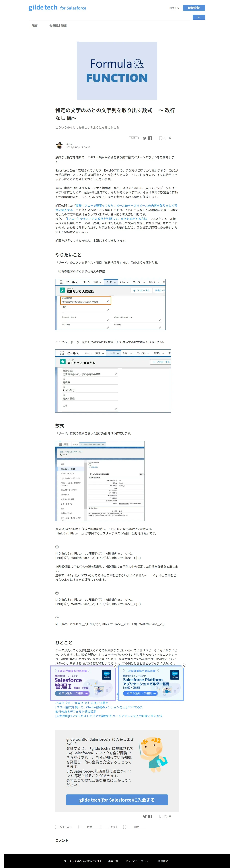Close the left Salesforce 管理Ⅰ ad banner
Screen dimensions: 234x868
[x=116, y=666]
